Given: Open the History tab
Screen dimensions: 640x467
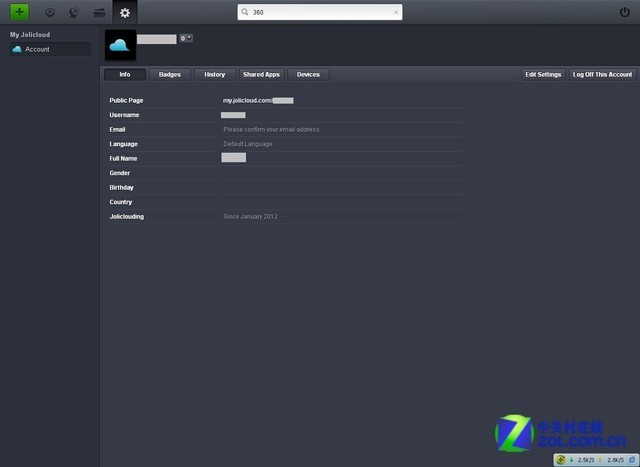Looking at the screenshot, I should pyautogui.click(x=215, y=75).
